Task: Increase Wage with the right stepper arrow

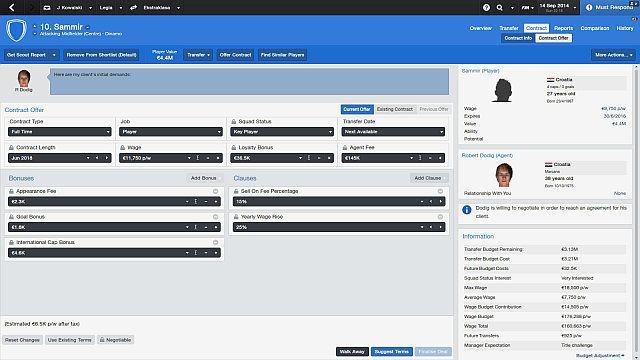Action: [218, 158]
